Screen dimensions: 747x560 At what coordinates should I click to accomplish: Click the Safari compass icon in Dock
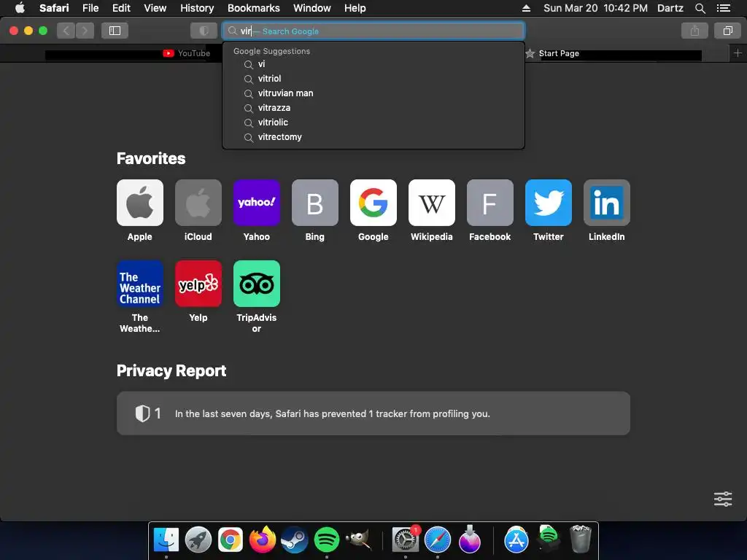click(x=438, y=540)
